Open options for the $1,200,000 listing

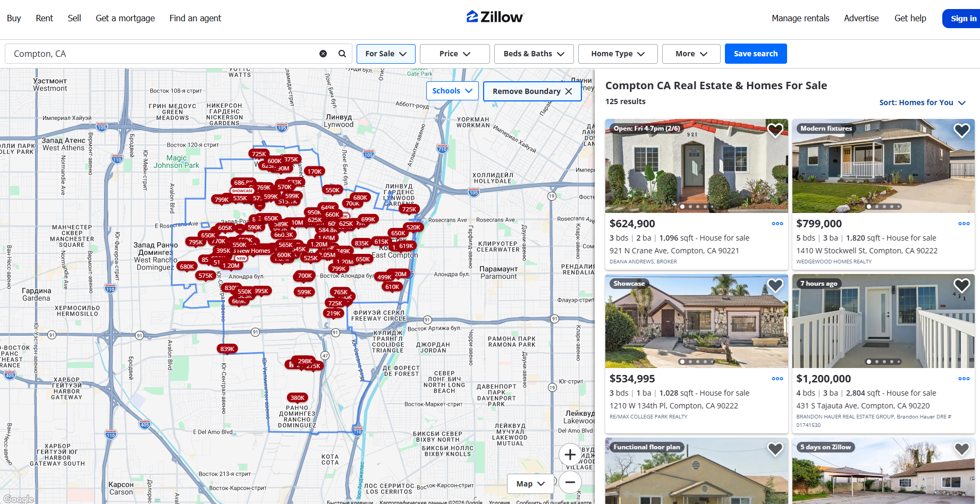pos(964,379)
